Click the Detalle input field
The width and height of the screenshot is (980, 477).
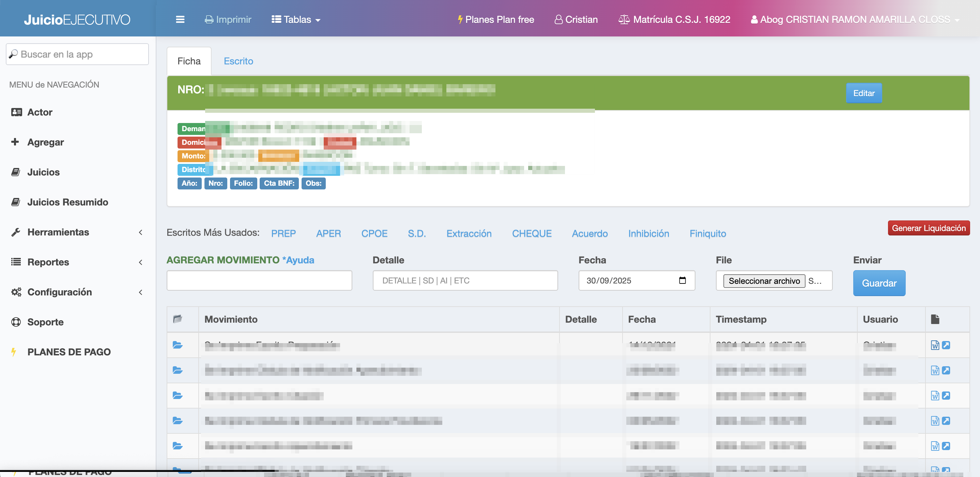(x=465, y=280)
